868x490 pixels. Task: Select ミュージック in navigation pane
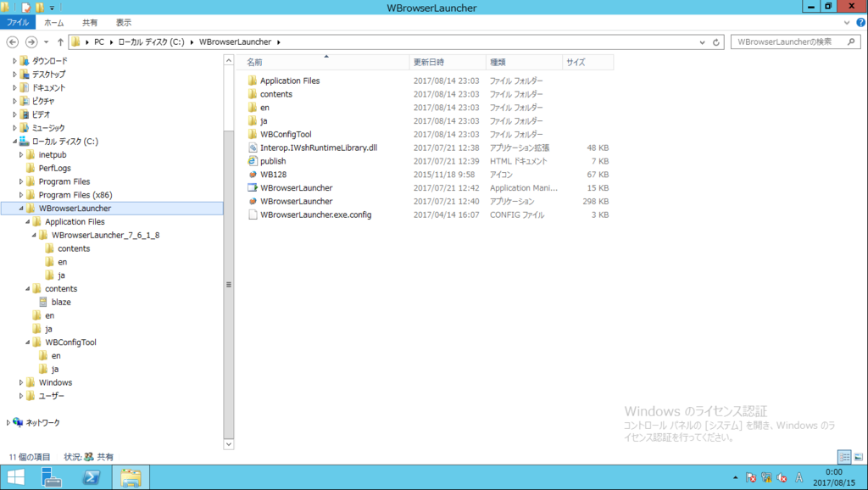pos(48,128)
